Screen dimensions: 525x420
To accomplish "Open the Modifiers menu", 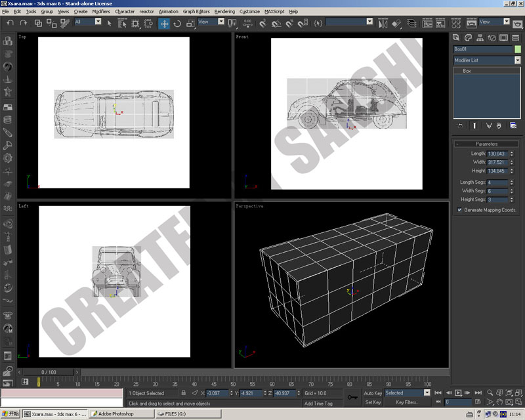I will pyautogui.click(x=101, y=11).
